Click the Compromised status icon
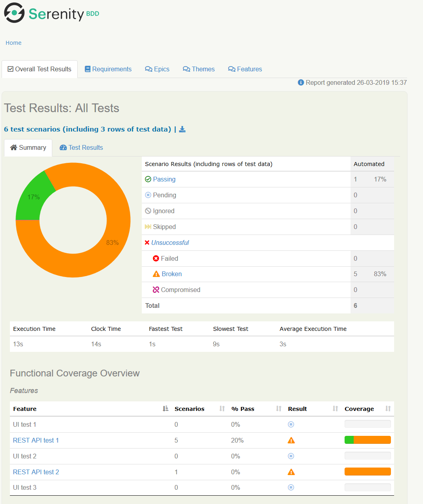 tap(156, 290)
